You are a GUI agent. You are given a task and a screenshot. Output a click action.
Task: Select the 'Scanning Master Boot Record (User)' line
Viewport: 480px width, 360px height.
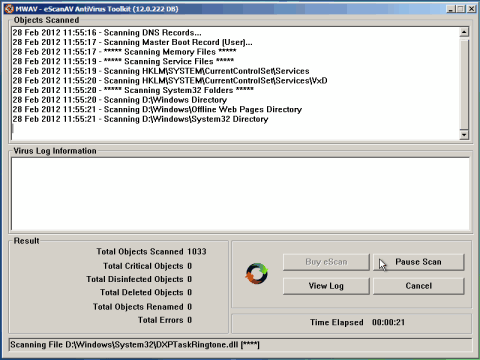pyautogui.click(x=132, y=42)
